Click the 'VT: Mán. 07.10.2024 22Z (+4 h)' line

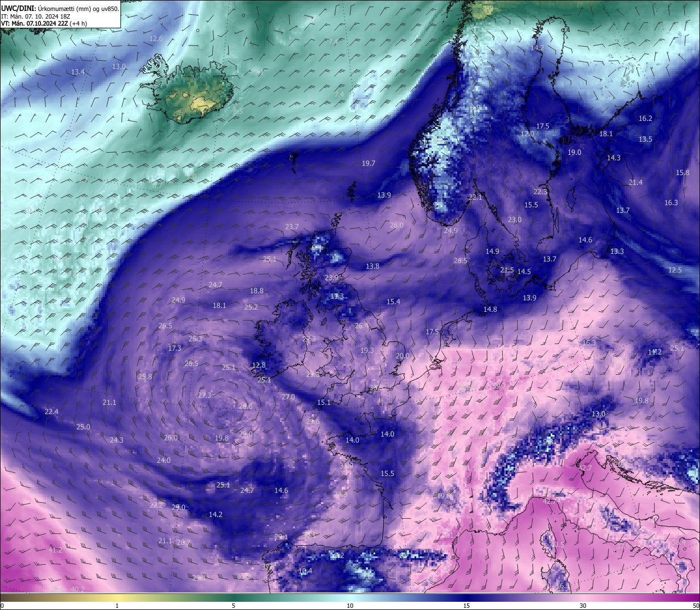coord(44,24)
